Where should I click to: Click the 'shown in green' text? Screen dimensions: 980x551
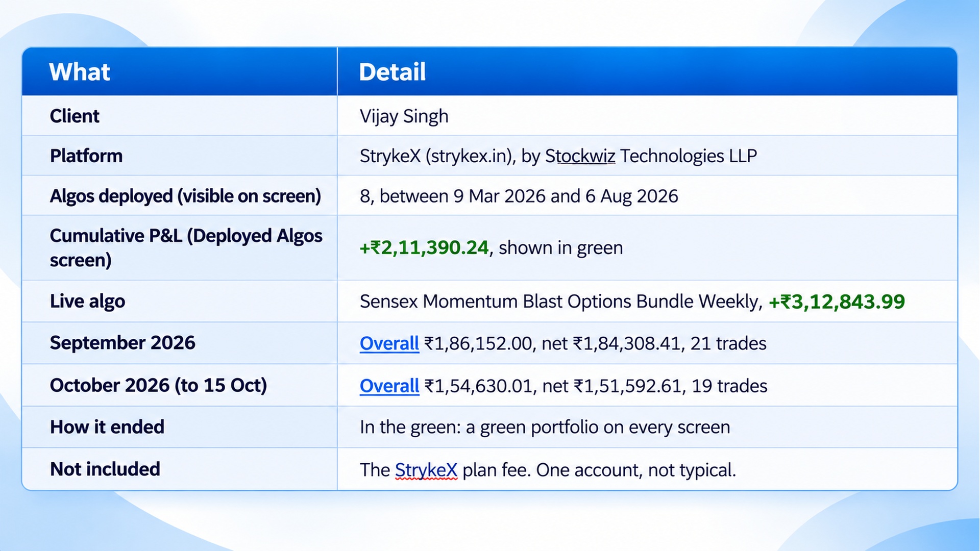click(560, 248)
